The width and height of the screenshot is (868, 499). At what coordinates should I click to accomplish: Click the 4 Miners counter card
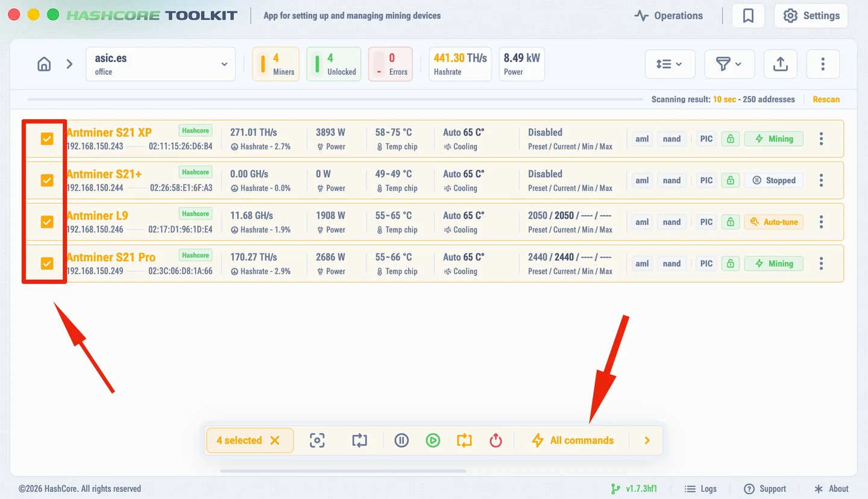[x=275, y=64]
